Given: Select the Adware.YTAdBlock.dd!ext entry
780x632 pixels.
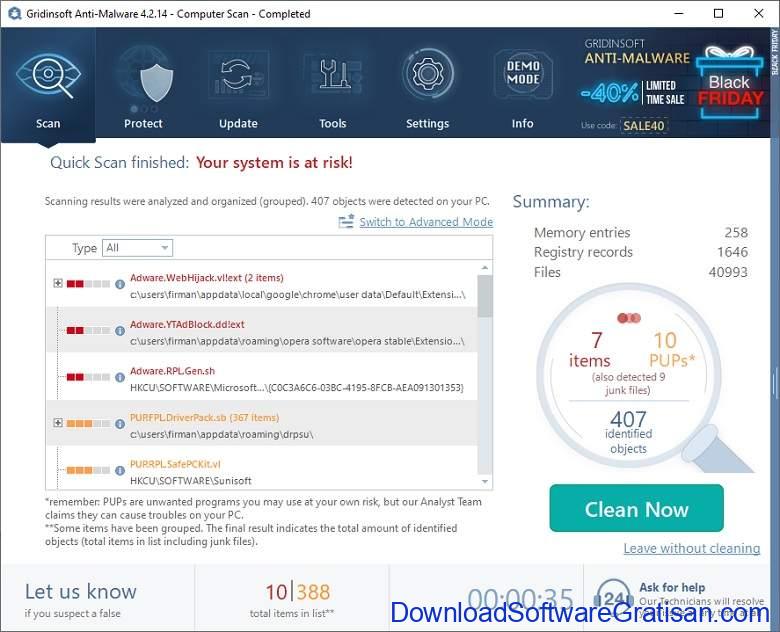Looking at the screenshot, I should (261, 330).
